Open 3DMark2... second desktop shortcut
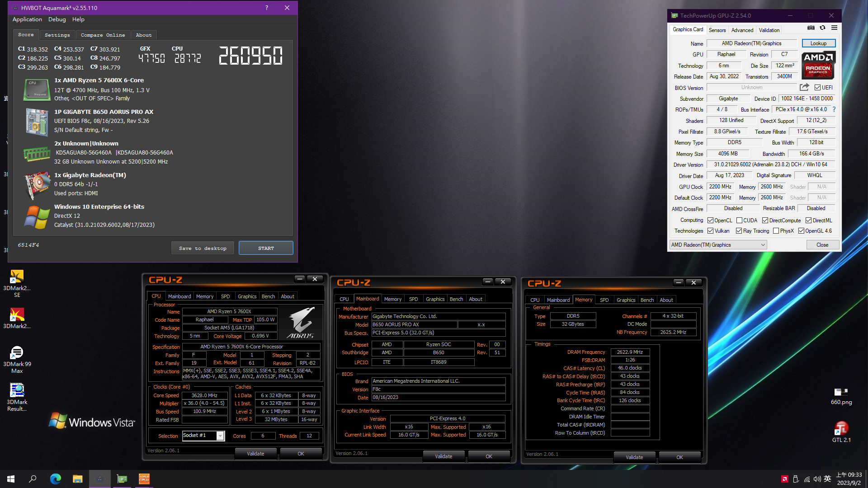 click(x=17, y=319)
